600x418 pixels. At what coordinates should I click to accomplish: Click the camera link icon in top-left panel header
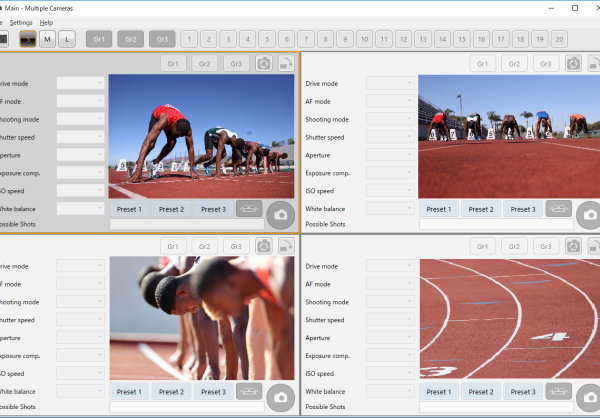click(264, 64)
